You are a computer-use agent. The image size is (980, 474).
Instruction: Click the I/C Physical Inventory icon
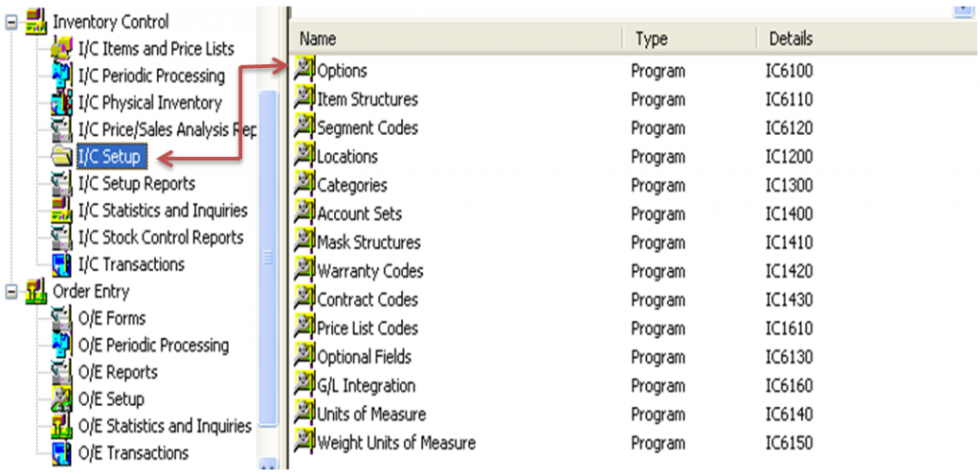(x=62, y=102)
